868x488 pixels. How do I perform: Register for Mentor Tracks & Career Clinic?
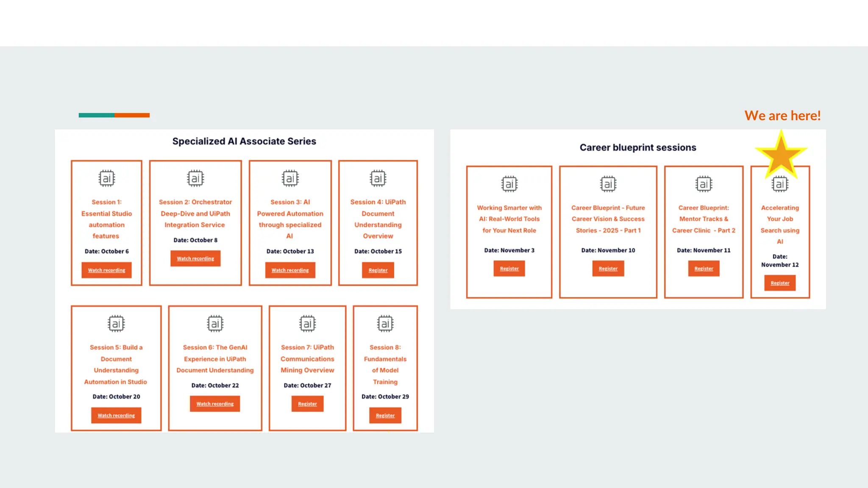coord(704,269)
